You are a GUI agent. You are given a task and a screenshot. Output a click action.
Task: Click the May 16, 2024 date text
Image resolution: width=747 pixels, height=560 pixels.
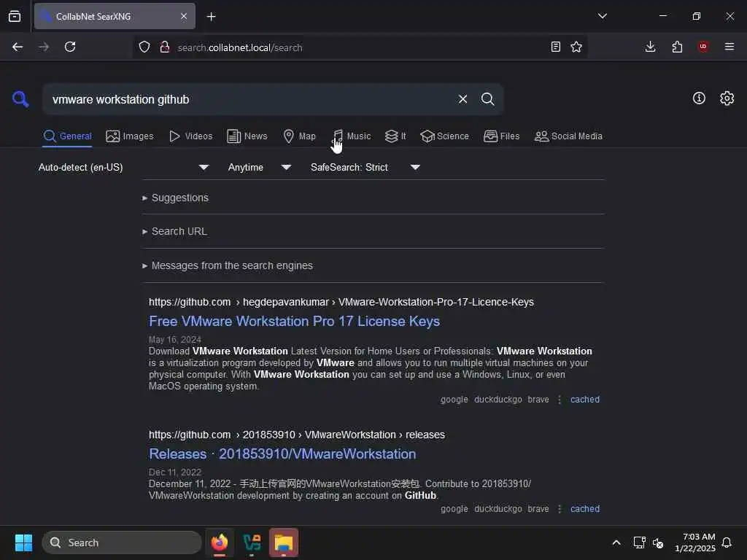pyautogui.click(x=175, y=340)
